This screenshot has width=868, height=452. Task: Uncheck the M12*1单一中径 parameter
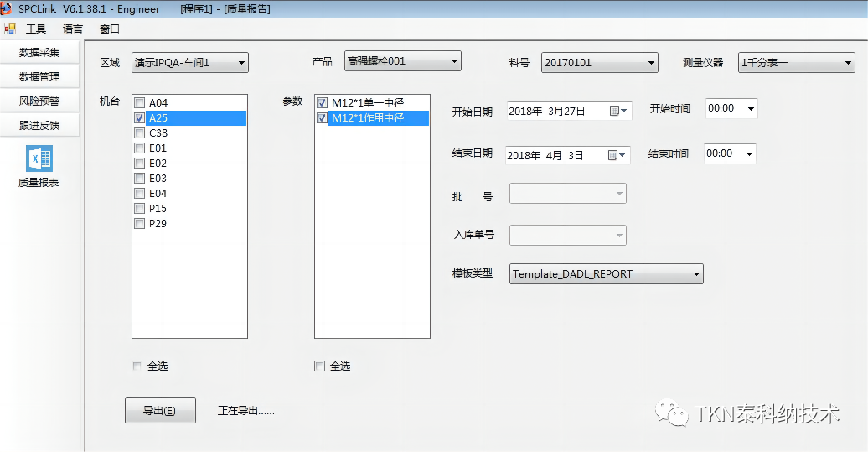click(x=323, y=103)
